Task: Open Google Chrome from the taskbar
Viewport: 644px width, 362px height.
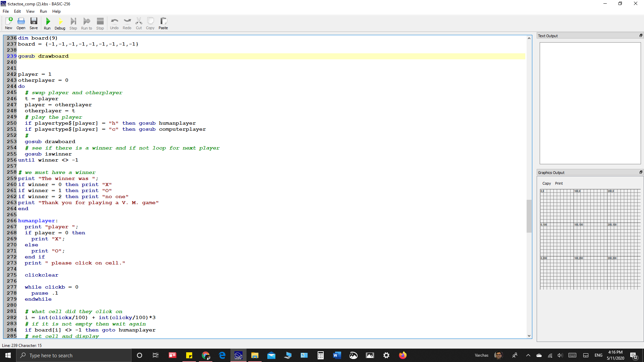Action: [x=206, y=355]
